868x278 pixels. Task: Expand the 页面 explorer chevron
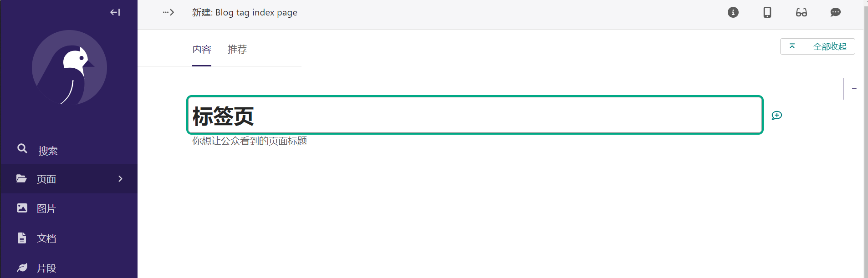(120, 179)
